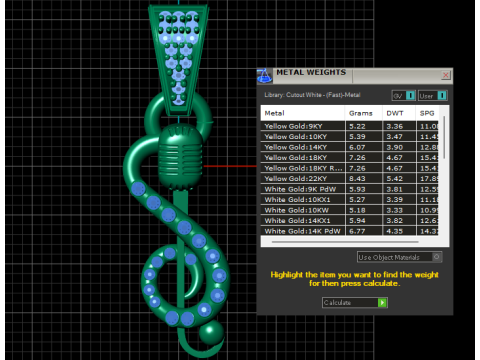Select the Yellow Gold:14KY row
Image resolution: width=480 pixels, height=360 pixels.
click(349, 147)
